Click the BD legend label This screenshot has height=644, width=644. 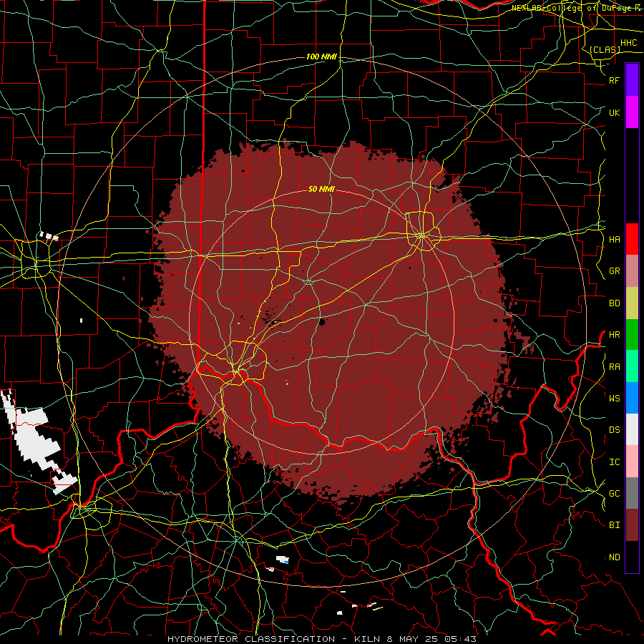[x=614, y=303]
